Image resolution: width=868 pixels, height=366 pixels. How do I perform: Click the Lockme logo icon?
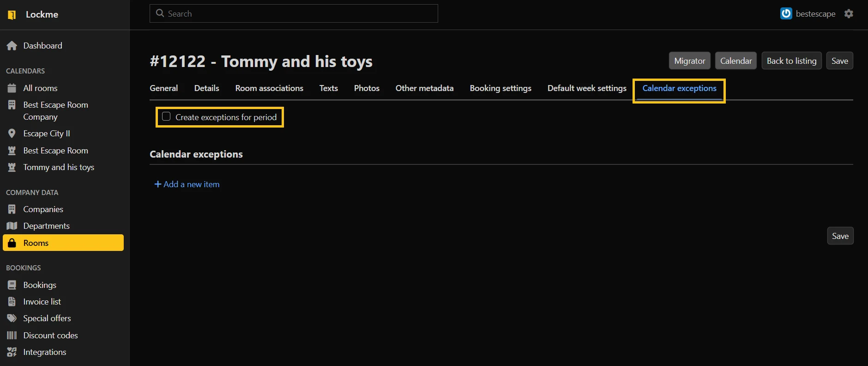(x=12, y=15)
